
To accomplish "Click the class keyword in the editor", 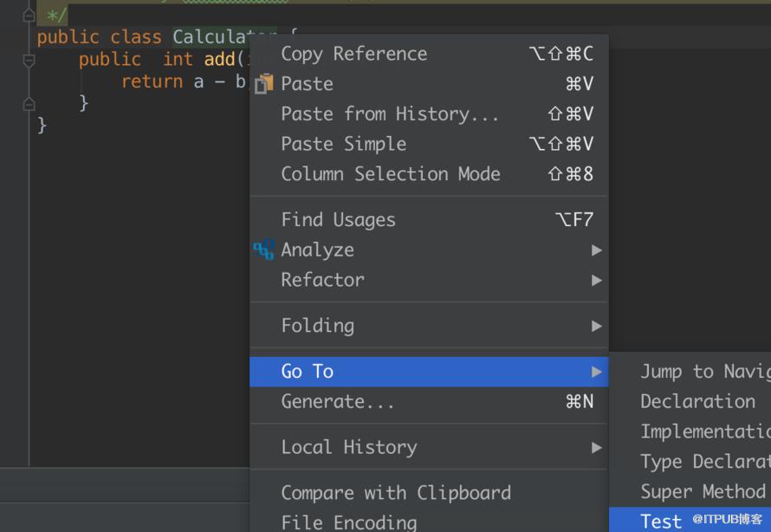I will click(x=136, y=37).
